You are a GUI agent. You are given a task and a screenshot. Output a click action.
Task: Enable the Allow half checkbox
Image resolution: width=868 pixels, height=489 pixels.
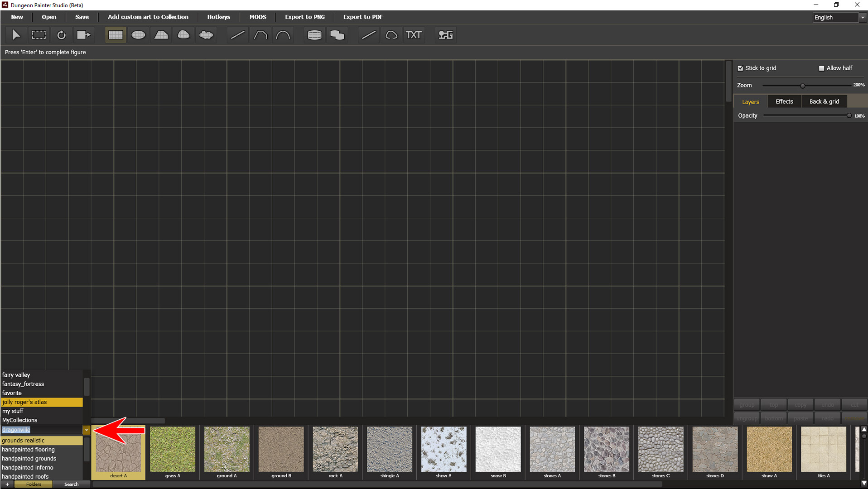821,68
